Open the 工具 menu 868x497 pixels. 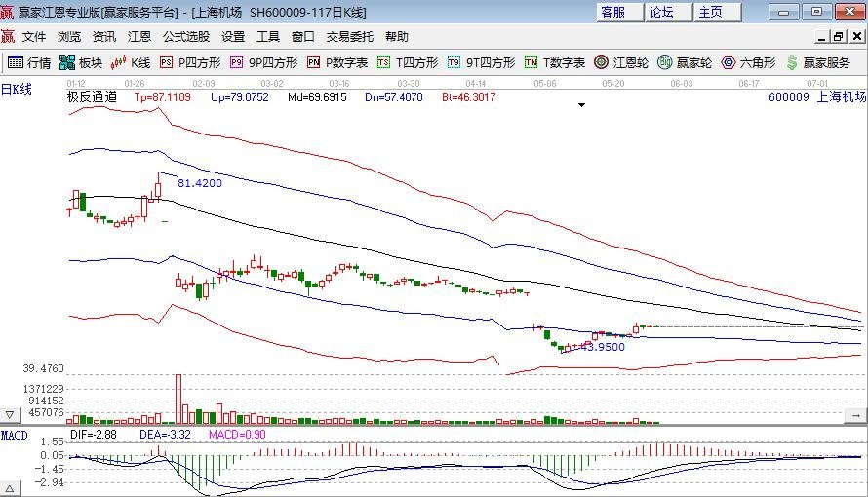[268, 36]
